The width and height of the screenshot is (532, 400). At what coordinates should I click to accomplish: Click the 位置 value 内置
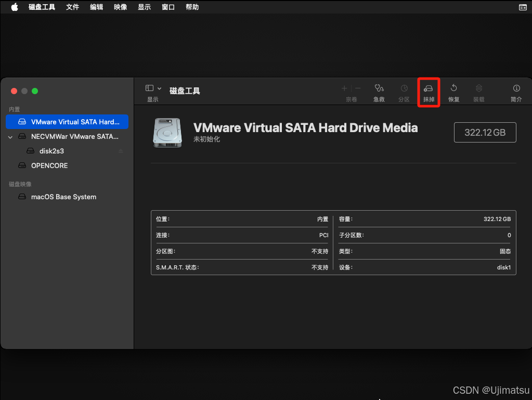tap(322, 219)
